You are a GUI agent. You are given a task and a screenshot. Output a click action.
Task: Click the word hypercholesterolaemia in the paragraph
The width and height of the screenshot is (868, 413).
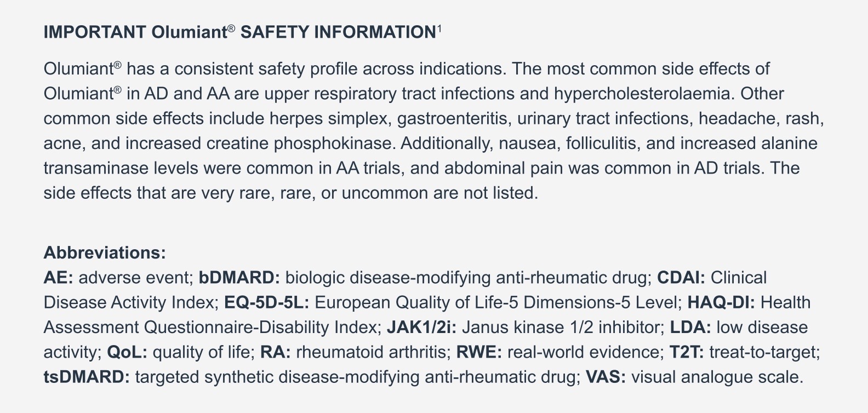[644, 94]
